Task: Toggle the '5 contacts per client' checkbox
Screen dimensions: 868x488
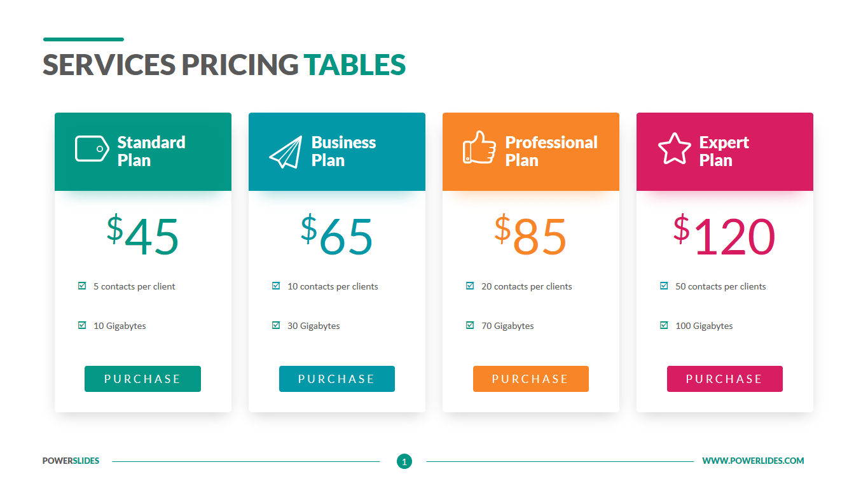Action: (82, 286)
